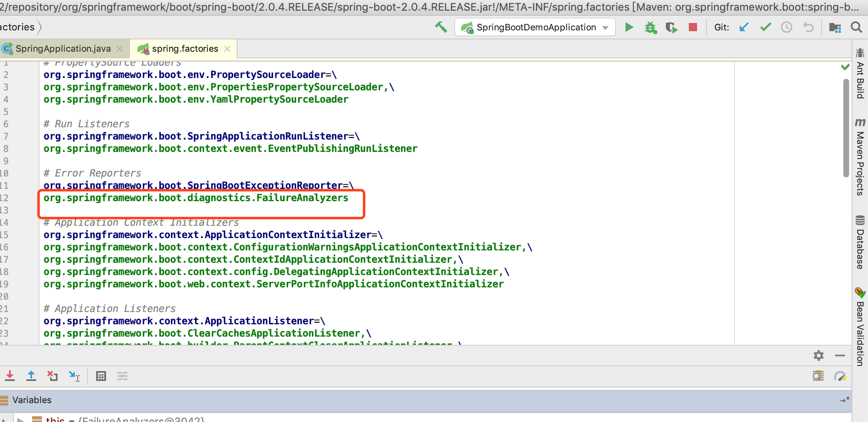Open the Project Structure dialog icon
This screenshot has height=422, width=868.
point(835,28)
